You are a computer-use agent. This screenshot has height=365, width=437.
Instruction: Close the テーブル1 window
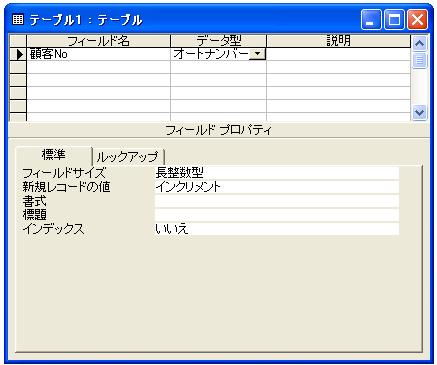(x=417, y=19)
